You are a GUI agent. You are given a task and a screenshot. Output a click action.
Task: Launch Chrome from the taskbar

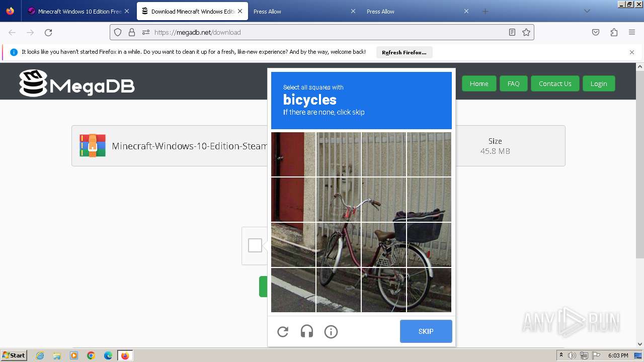point(91,355)
